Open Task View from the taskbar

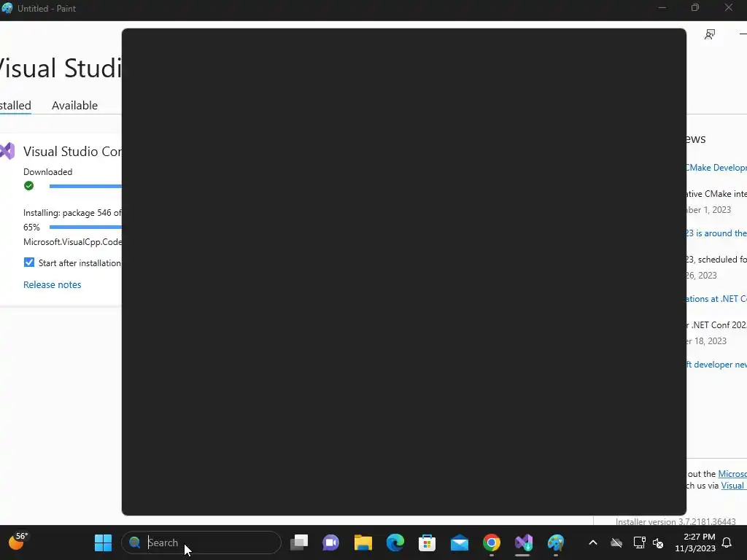click(x=299, y=542)
